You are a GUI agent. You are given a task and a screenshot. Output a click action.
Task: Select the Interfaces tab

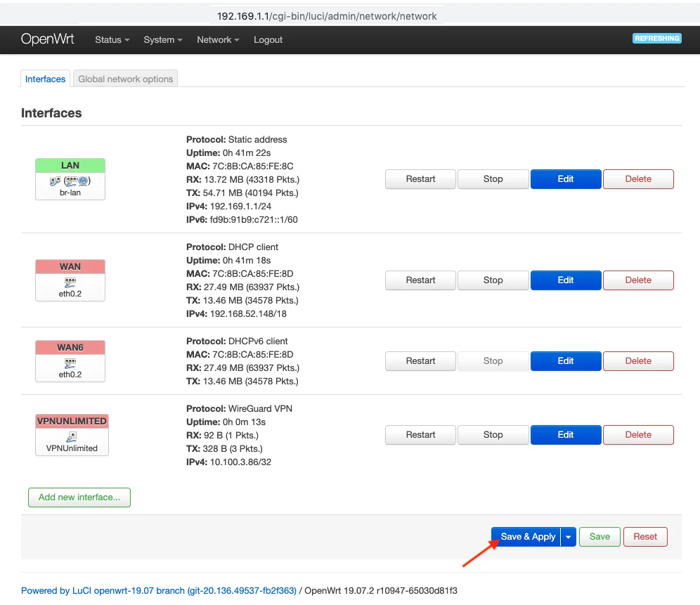coord(45,79)
